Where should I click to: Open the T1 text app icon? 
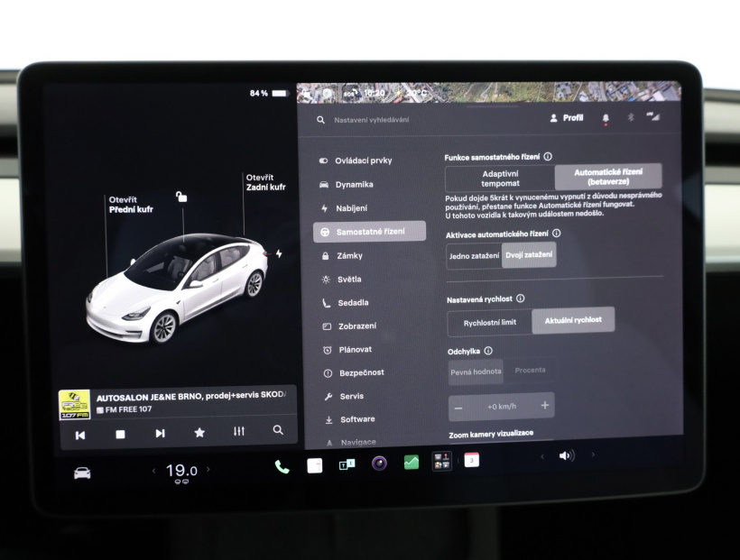tap(347, 464)
